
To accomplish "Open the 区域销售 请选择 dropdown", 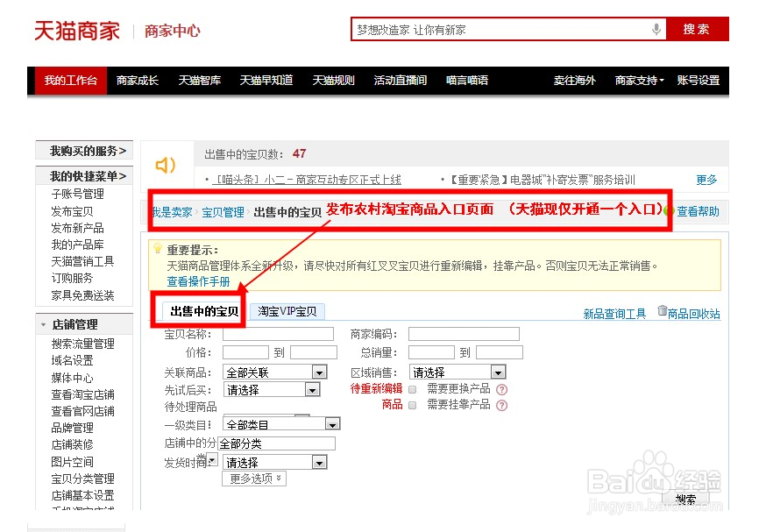I will pyautogui.click(x=457, y=372).
